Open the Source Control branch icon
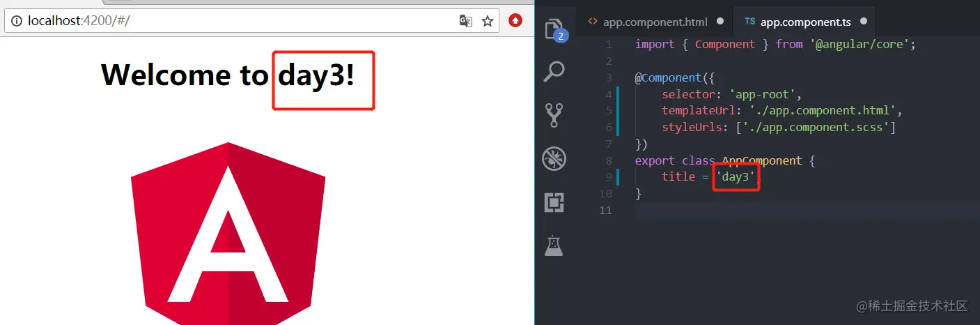This screenshot has height=325, width=980. (554, 114)
